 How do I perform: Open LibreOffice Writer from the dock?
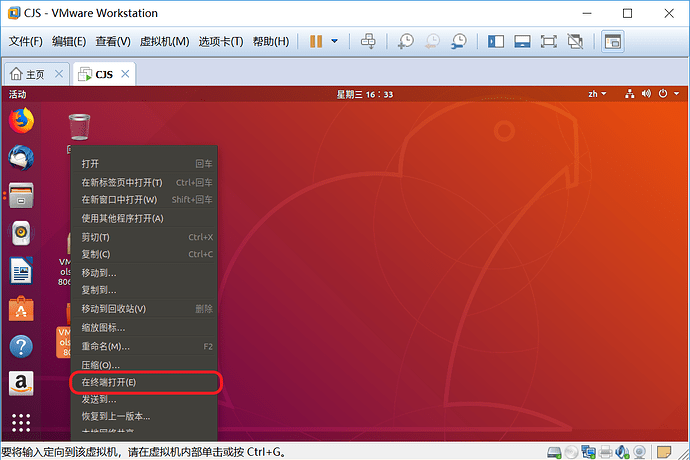pyautogui.click(x=21, y=270)
